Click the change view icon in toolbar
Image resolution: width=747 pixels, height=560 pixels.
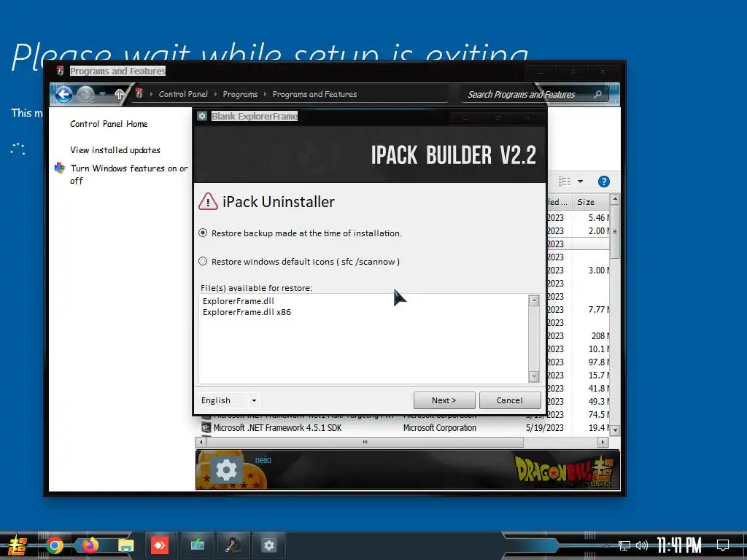pos(565,181)
